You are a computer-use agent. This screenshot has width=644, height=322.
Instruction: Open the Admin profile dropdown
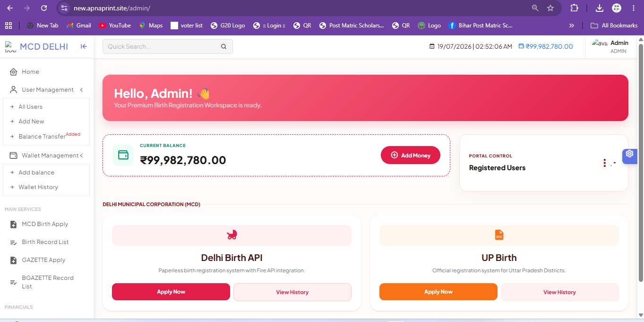610,47
